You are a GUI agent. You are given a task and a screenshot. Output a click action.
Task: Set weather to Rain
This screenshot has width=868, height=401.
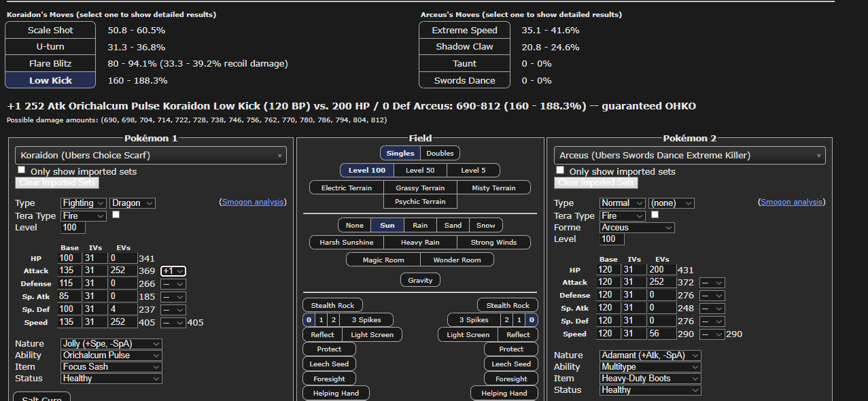click(x=420, y=225)
